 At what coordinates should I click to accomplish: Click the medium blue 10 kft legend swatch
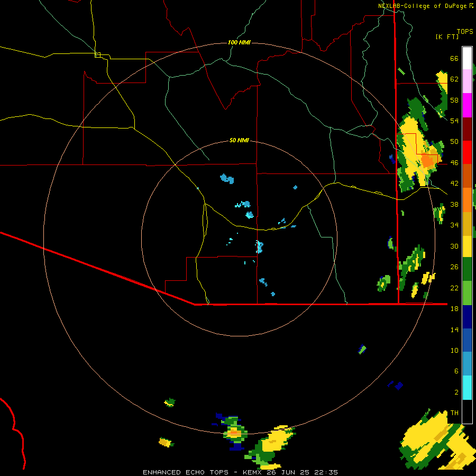point(467,340)
